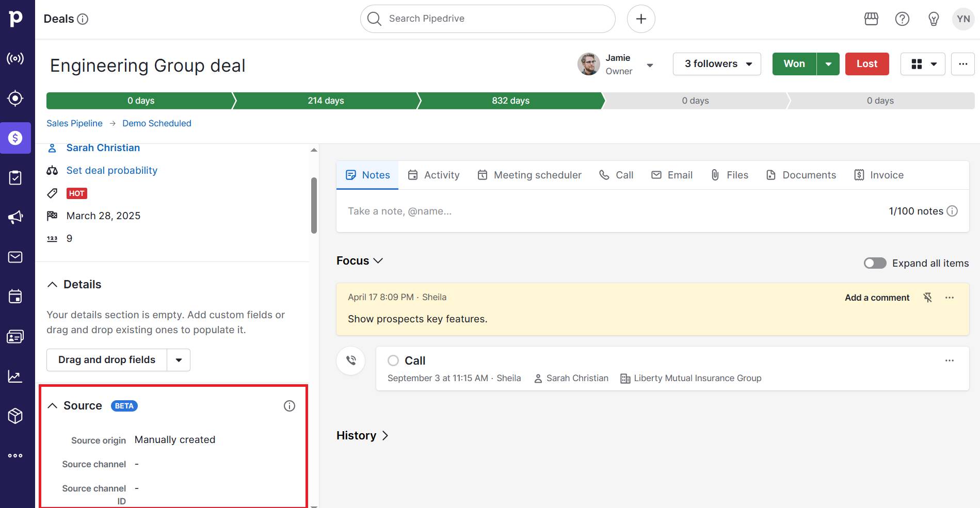The height and width of the screenshot is (508, 980).
Task: Click the 832 days pipeline stage
Action: [x=510, y=101]
